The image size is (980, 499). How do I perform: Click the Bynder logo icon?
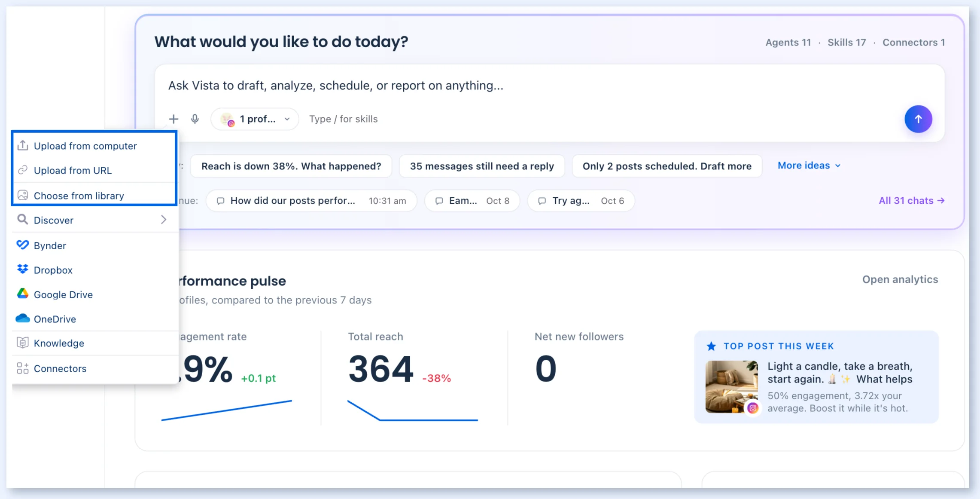pos(23,245)
